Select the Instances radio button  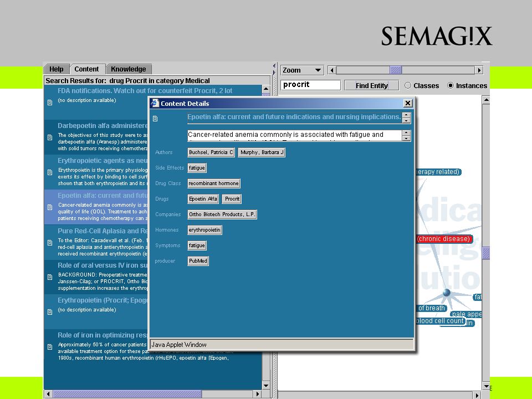coord(451,85)
